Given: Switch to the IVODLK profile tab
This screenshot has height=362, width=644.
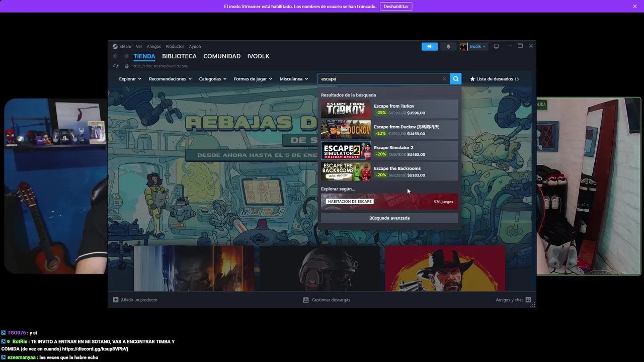Looking at the screenshot, I should coord(258,56).
